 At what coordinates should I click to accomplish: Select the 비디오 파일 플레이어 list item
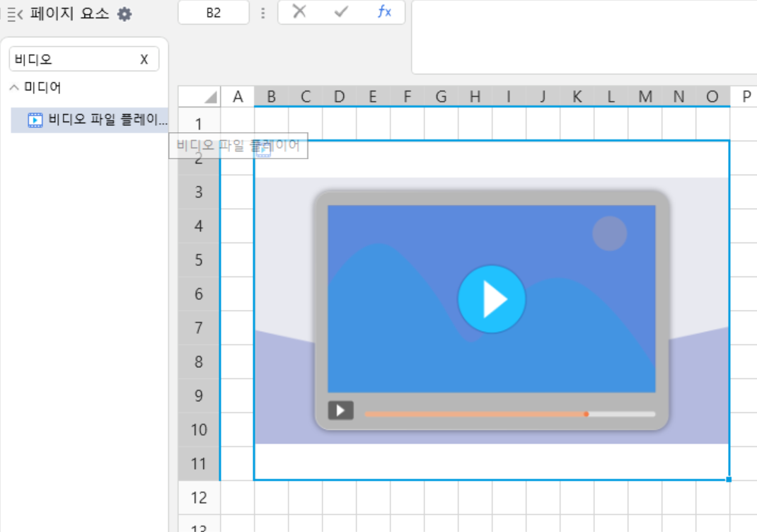pyautogui.click(x=89, y=120)
